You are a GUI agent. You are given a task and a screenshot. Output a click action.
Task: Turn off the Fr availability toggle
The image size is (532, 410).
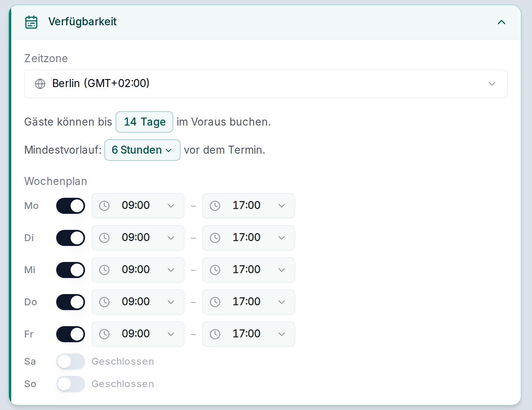click(x=71, y=334)
